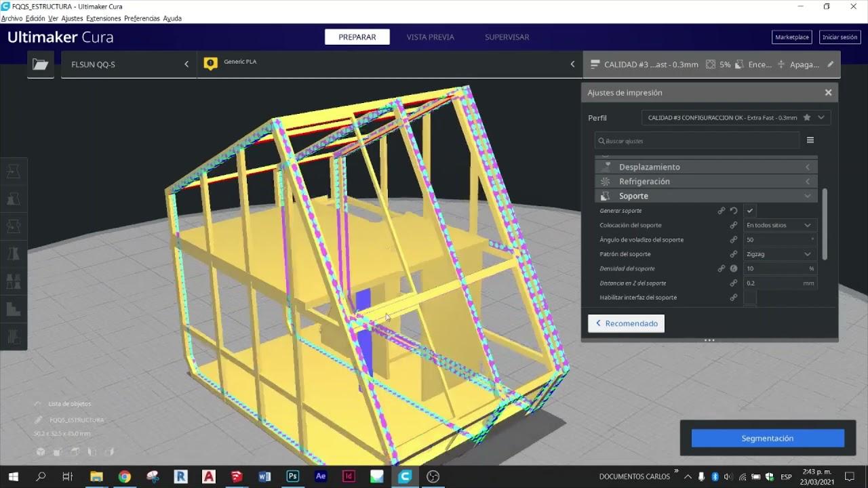Screen dimensions: 868x488
Task: Select the Scale tool in left toolbar
Action: (x=14, y=199)
